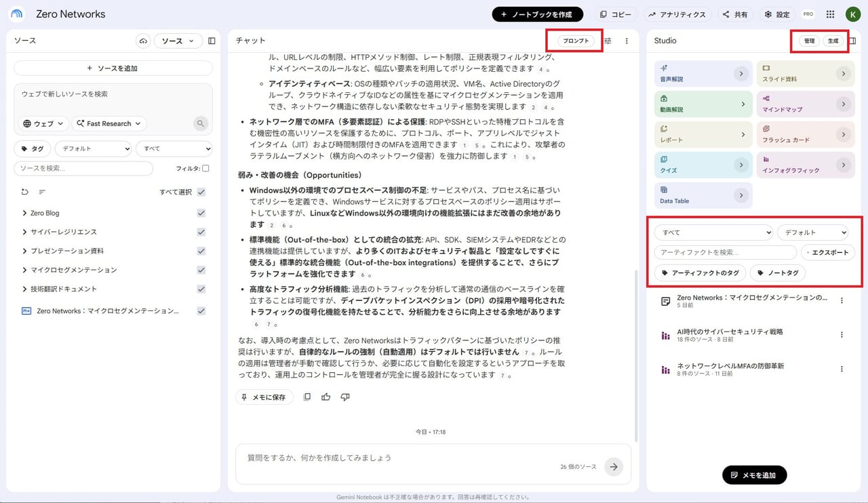Screen dimensions: 868x503
Task: Click the アーティファクトのタグ button
Action: (701, 273)
